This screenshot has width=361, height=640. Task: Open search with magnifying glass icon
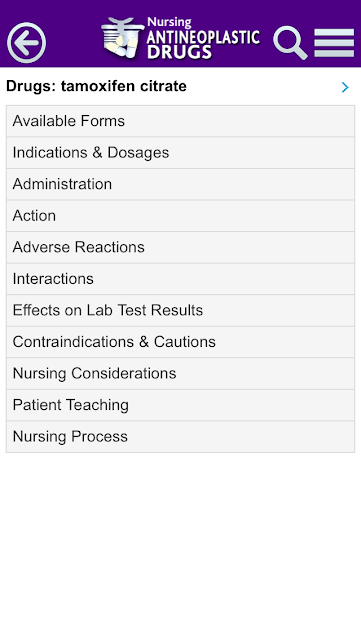(290, 42)
